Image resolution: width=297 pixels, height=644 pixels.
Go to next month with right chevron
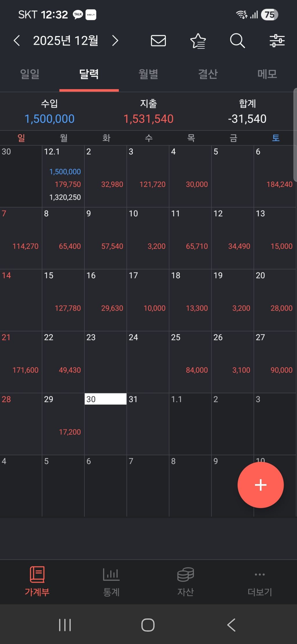pyautogui.click(x=115, y=41)
